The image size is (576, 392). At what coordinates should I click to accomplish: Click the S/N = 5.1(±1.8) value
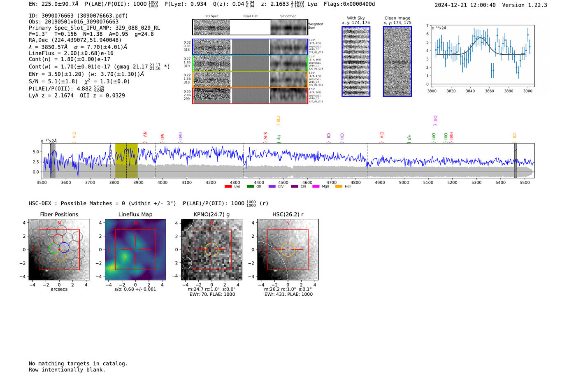click(x=53, y=81)
